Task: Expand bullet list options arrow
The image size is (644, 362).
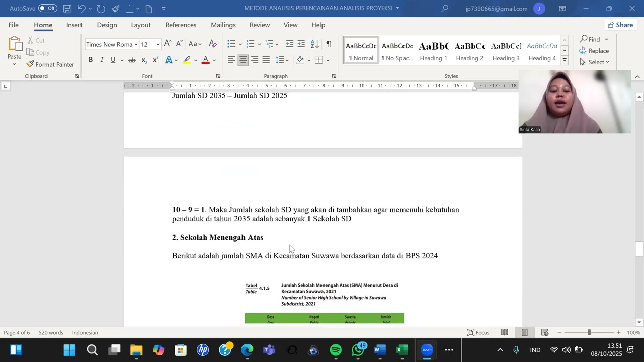Action: pyautogui.click(x=240, y=45)
